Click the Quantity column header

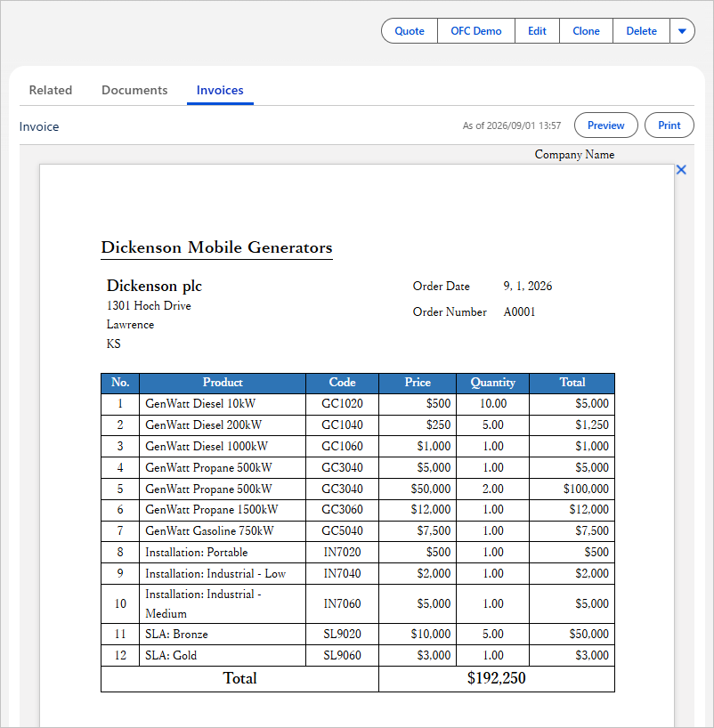(493, 383)
